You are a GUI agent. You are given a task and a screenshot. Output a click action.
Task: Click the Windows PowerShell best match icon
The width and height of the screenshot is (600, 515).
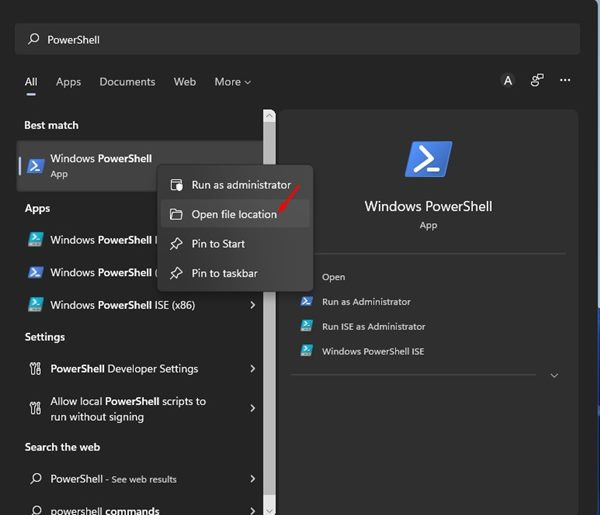pyautogui.click(x=35, y=166)
